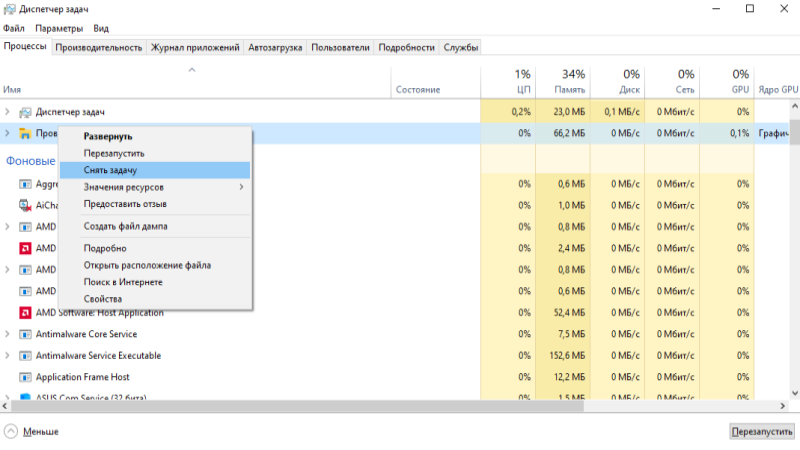
Task: Select the Antimalware Service Executable row name
Action: (x=98, y=356)
